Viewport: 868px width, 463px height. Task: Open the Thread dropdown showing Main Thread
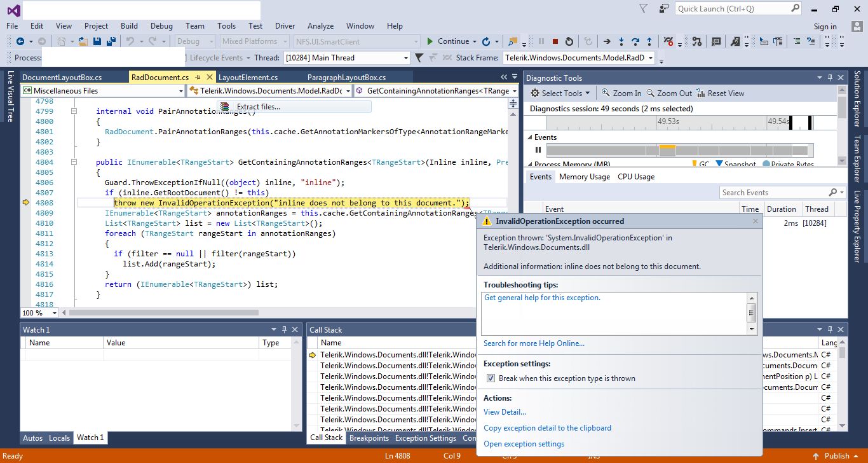pos(405,58)
